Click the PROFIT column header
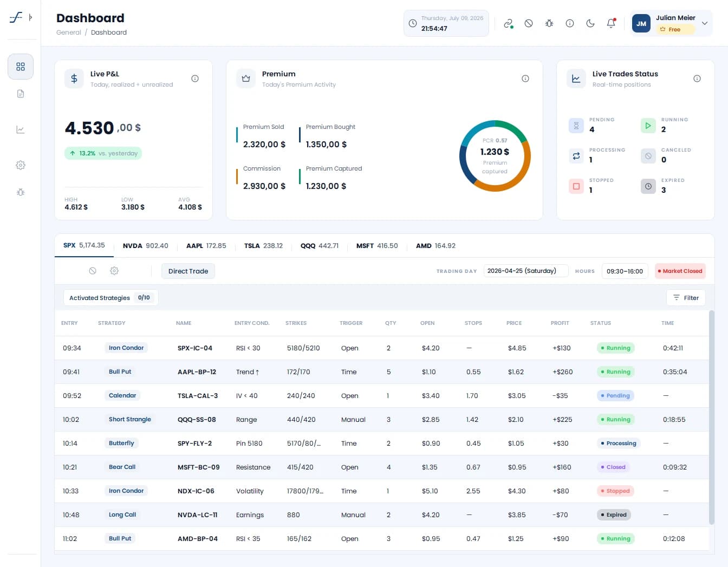 [560, 323]
